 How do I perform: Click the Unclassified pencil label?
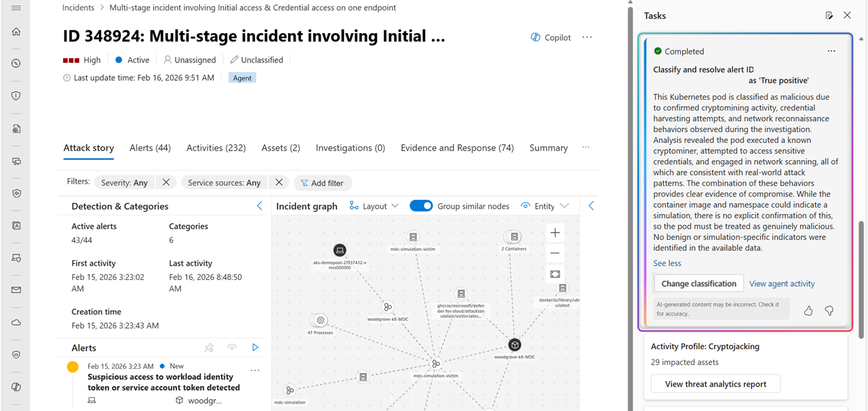coord(256,60)
